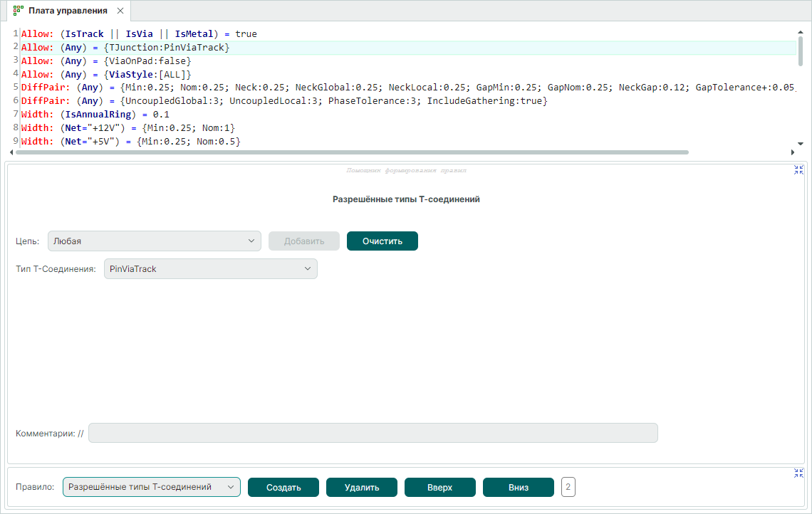Viewport: 812px width, 514px height.
Task: Close the Плата управления tab
Action: [x=120, y=11]
